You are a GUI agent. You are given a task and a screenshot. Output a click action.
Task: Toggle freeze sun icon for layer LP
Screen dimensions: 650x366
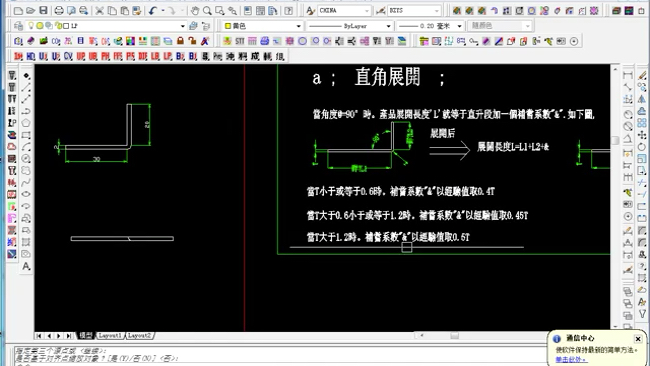[x=40, y=26]
